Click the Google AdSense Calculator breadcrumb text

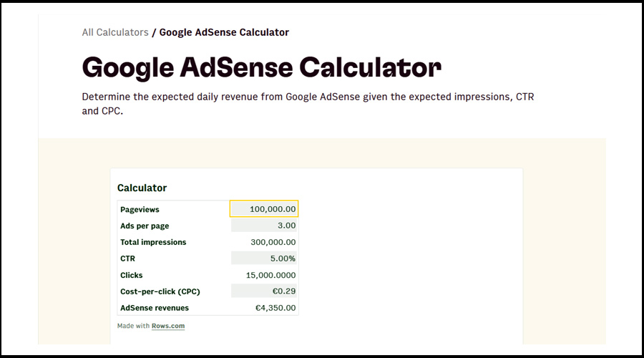224,32
